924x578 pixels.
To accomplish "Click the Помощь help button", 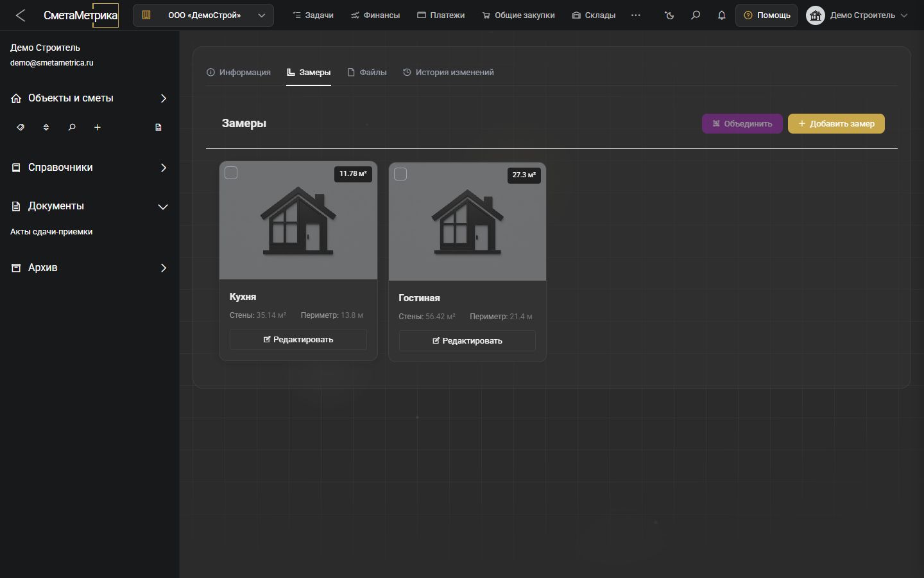I will pos(767,15).
